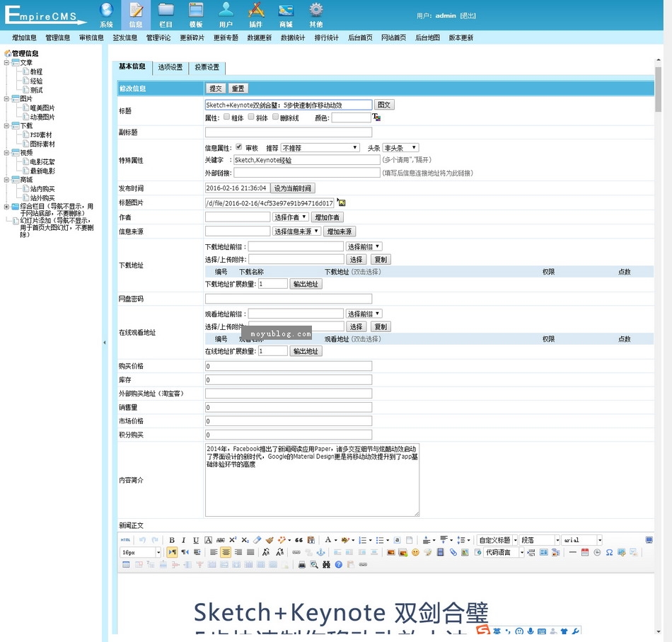
Task: Click the 关键字 keywords input field
Action: (307, 160)
